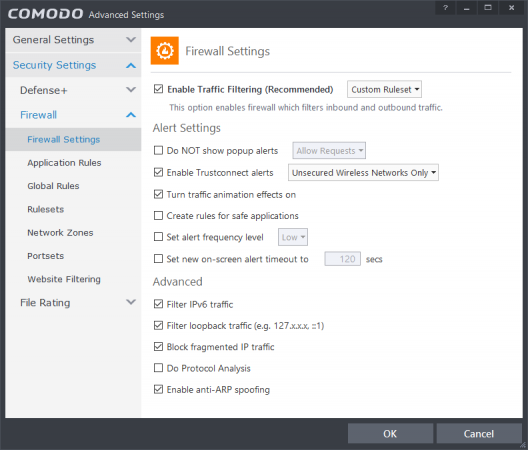This screenshot has height=450, width=528.
Task: Expand File Rating section chevron
Action: [131, 302]
